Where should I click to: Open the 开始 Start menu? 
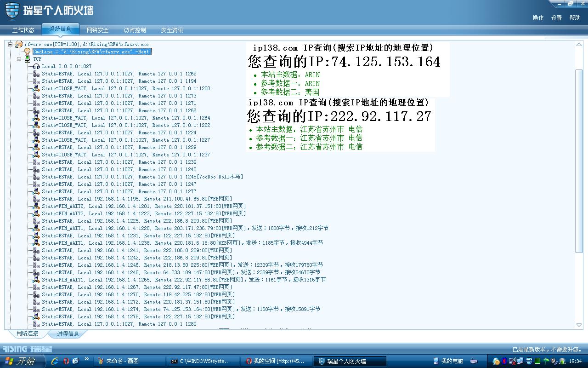click(x=23, y=361)
